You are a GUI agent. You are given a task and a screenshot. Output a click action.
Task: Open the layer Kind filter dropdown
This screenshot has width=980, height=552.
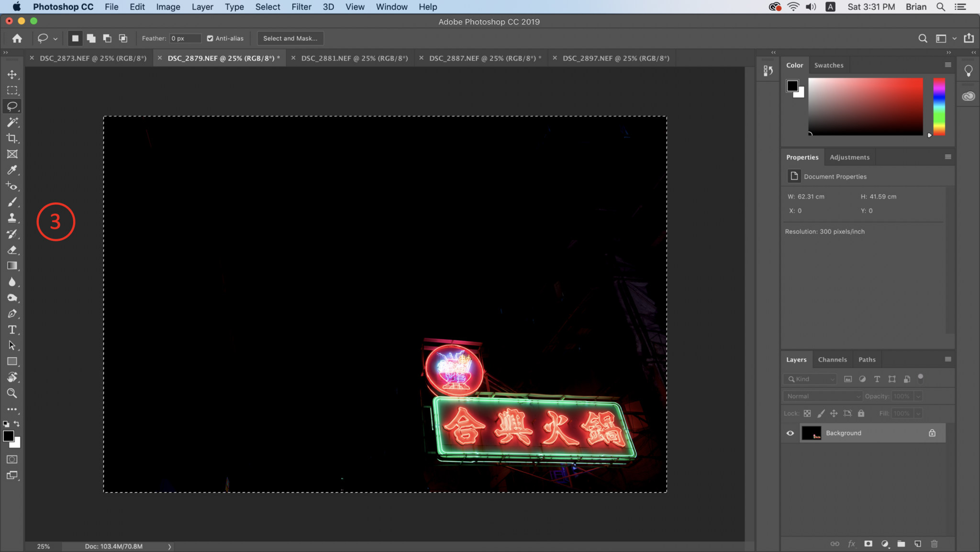[x=811, y=379]
